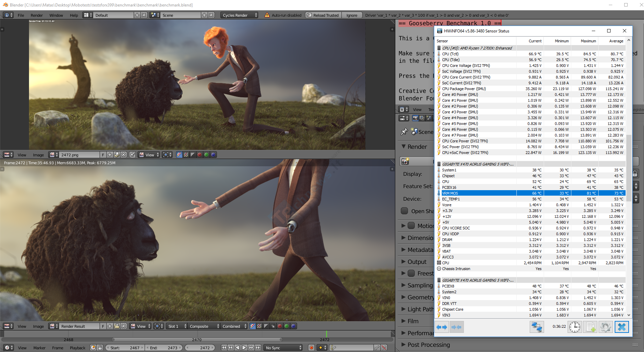Viewport: 644px width, 352px height.
Task: Jump to the timeline's end frame
Action: 258,348
